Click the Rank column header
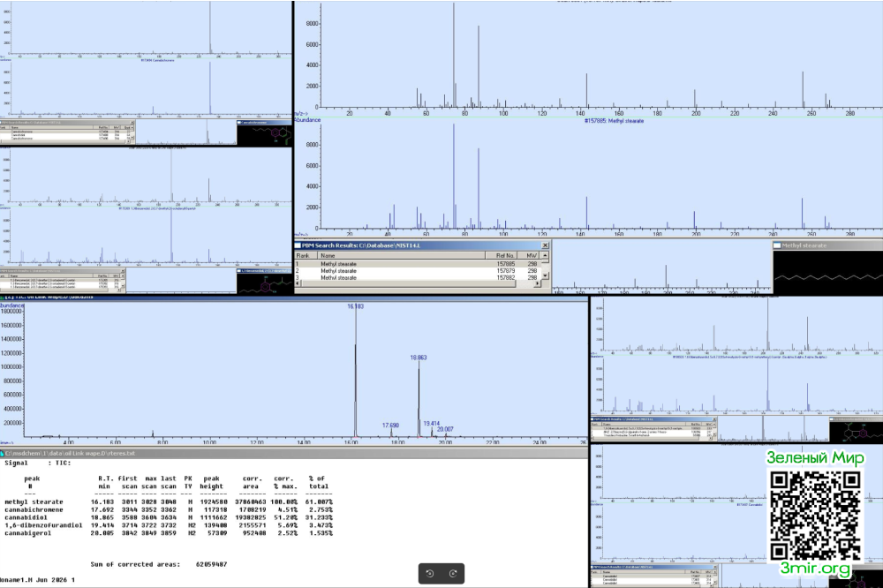The height and width of the screenshot is (588, 883). (306, 256)
